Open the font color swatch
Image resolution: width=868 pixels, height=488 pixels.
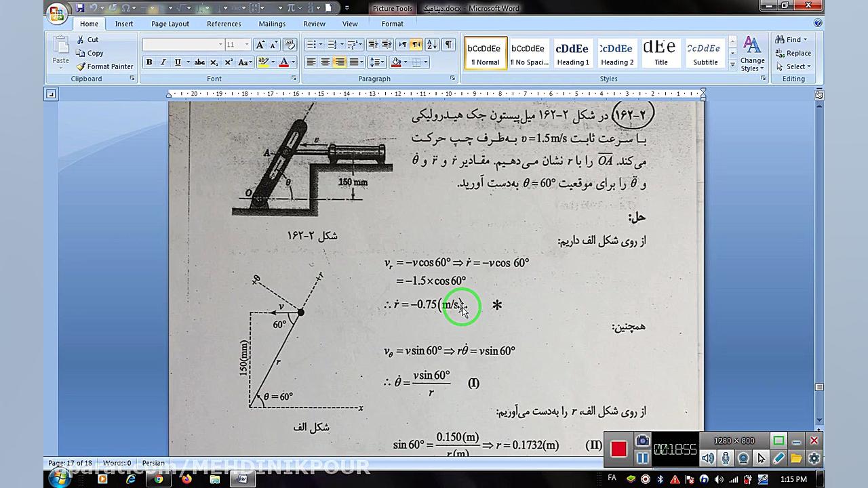(x=284, y=62)
